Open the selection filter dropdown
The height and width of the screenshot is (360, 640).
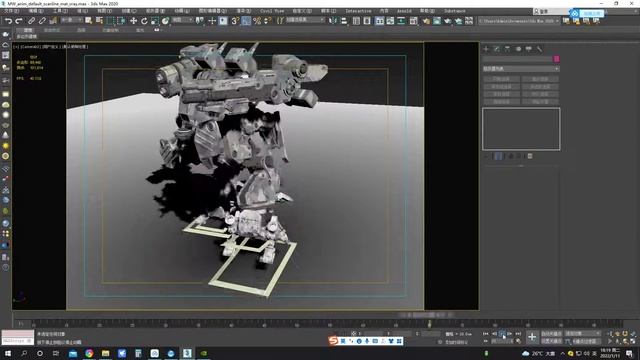[71, 20]
